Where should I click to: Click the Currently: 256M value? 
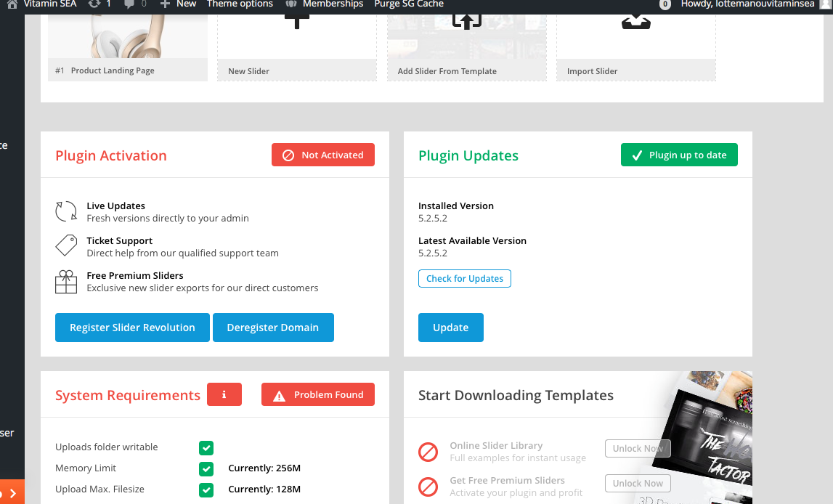264,468
